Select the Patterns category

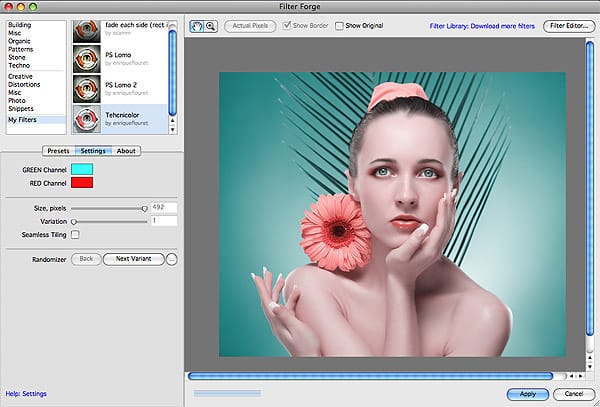[x=20, y=49]
